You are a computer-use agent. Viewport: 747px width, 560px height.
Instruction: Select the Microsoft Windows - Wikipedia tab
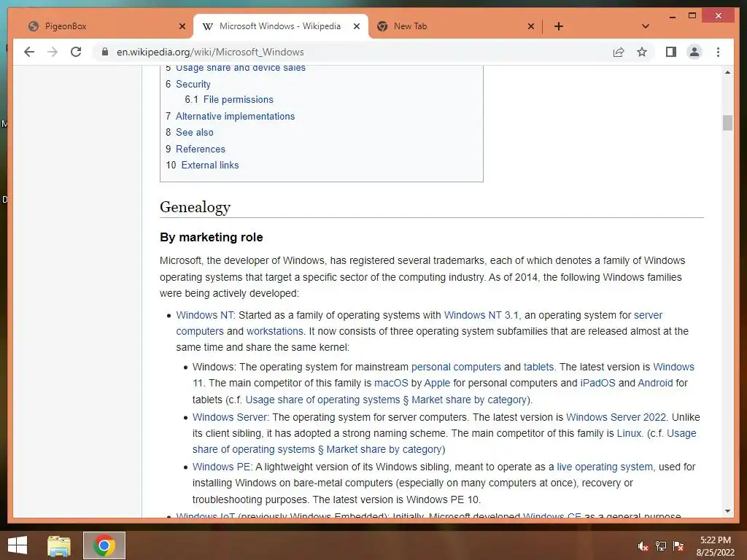pyautogui.click(x=280, y=26)
